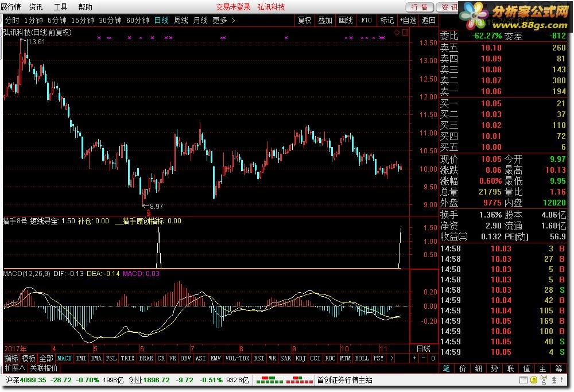Screen dimensions: 574x392
Task: Switch to 分时 chart period
Action: pyautogui.click(x=12, y=21)
